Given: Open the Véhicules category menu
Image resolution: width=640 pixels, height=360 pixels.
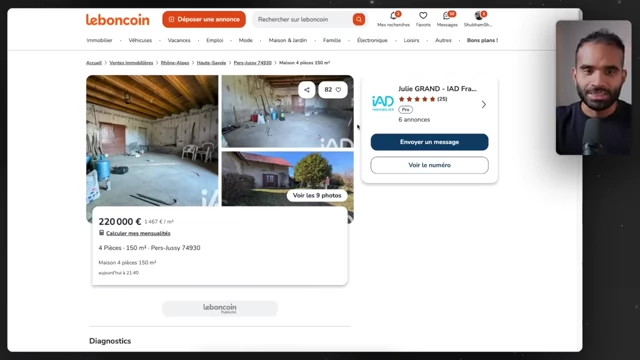Looking at the screenshot, I should pos(140,40).
